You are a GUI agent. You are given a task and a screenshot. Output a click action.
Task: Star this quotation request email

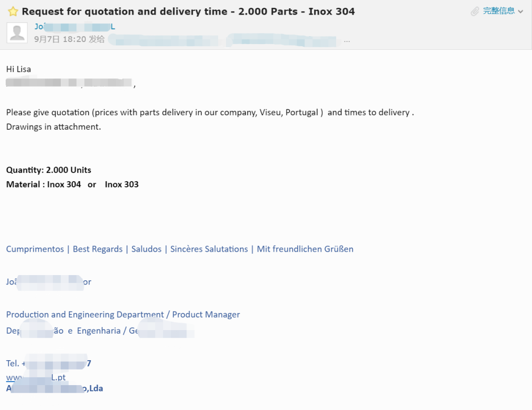(x=13, y=11)
